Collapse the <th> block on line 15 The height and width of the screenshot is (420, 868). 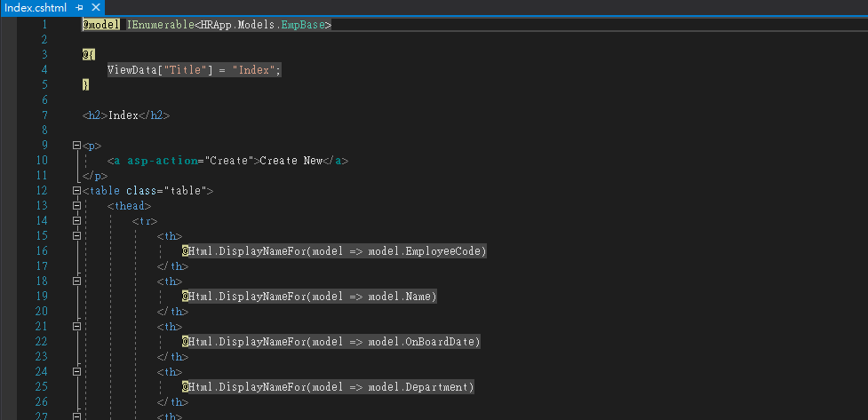[76, 235]
